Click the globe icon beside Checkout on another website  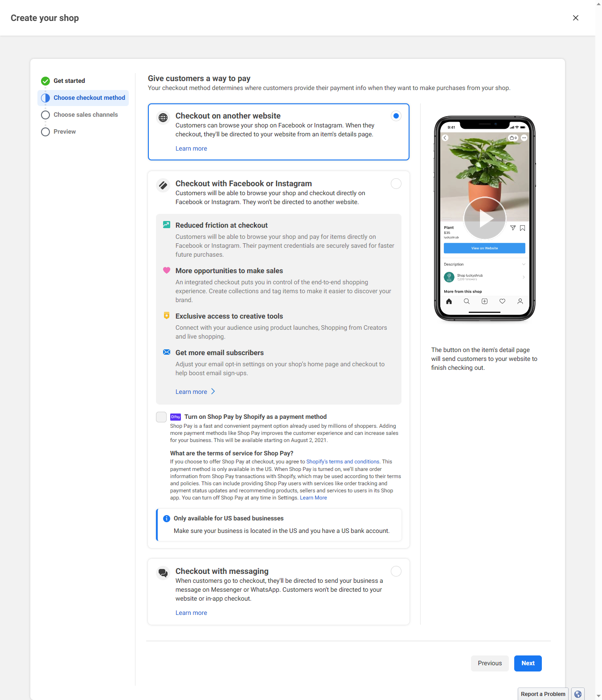click(163, 118)
